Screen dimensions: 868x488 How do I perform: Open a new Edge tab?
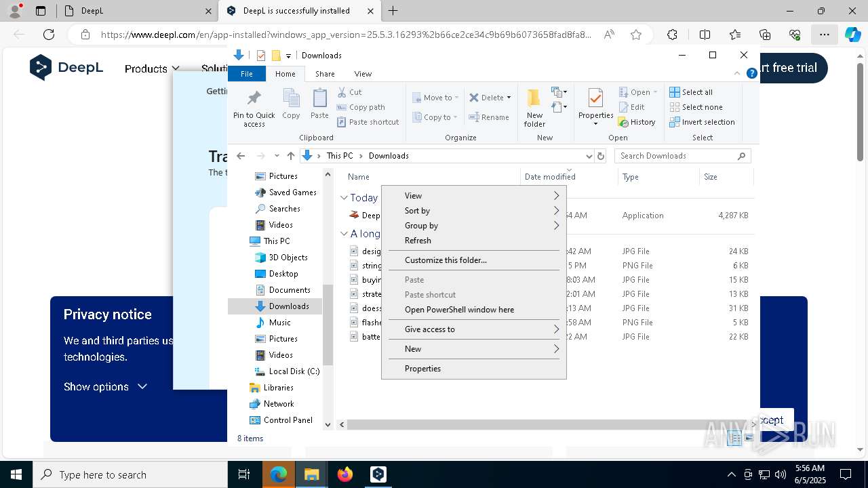click(393, 11)
